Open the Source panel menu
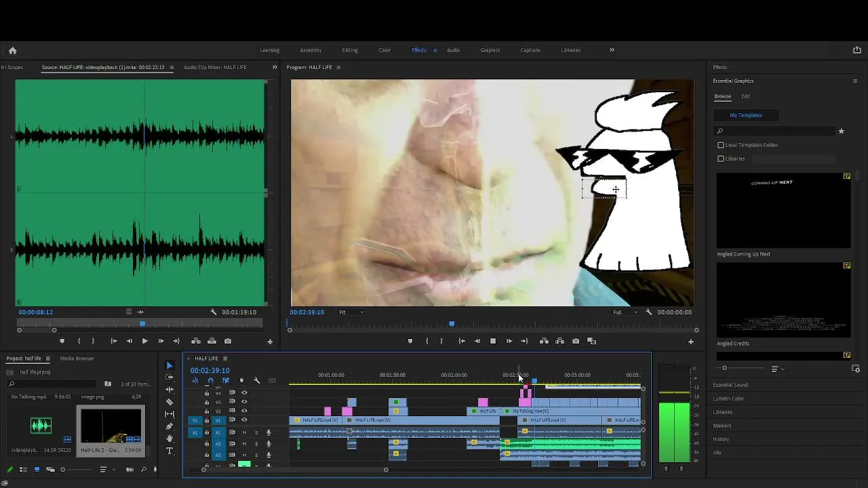This screenshot has height=488, width=868. [172, 67]
